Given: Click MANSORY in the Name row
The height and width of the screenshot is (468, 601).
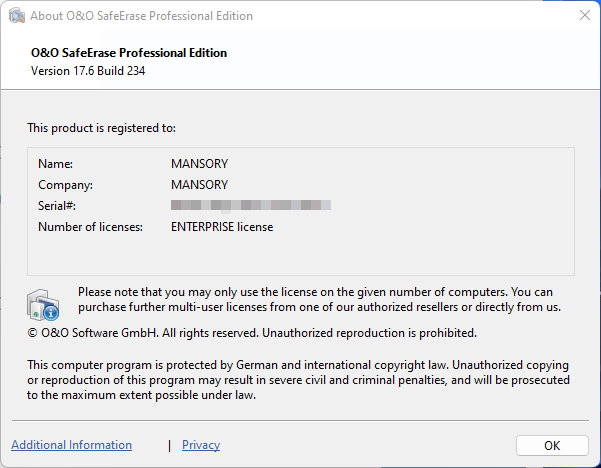Looking at the screenshot, I should click(x=200, y=163).
